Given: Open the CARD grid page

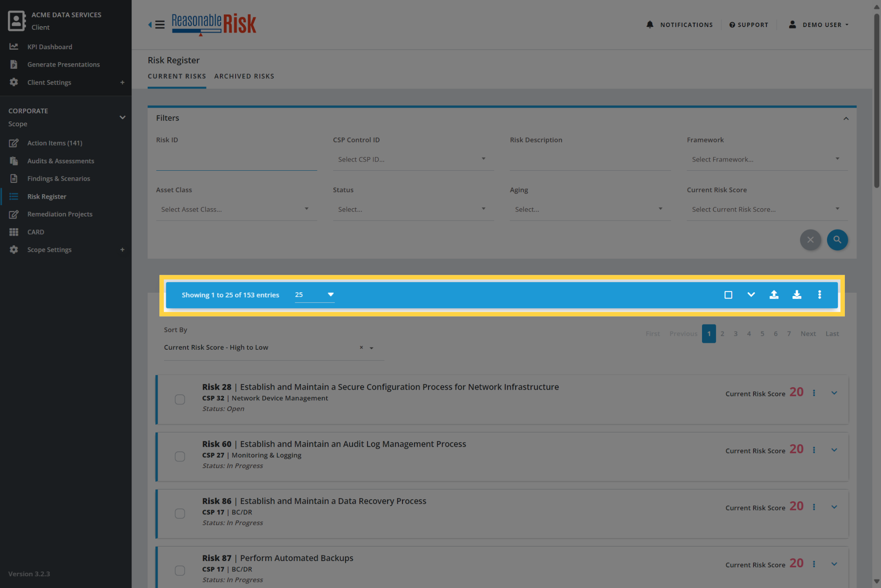Looking at the screenshot, I should coord(35,232).
